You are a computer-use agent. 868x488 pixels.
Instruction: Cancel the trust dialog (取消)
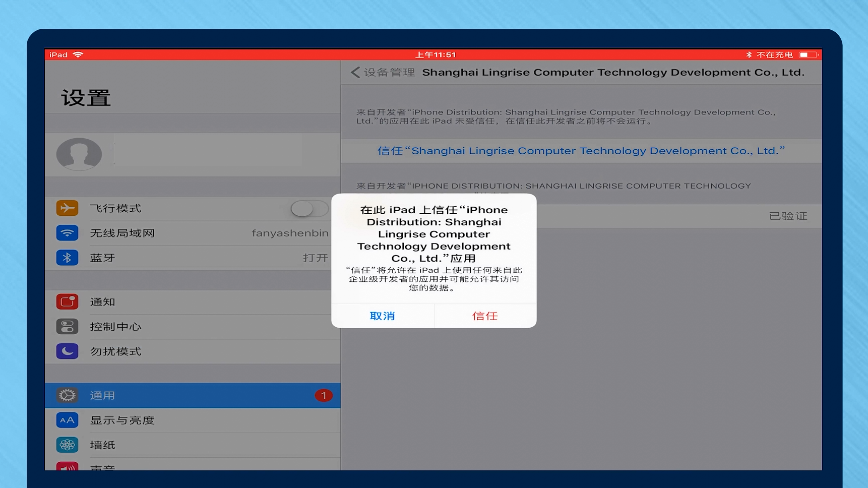click(383, 316)
